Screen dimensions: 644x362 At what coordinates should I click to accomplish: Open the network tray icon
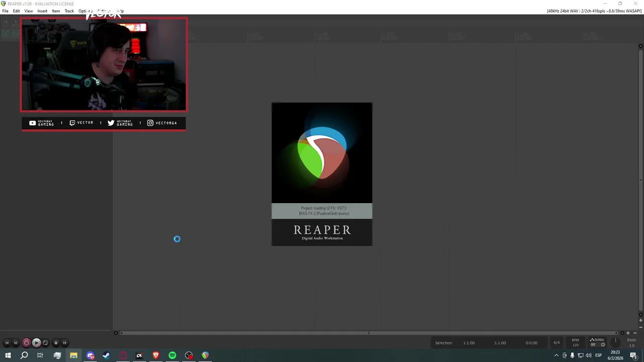[580, 355]
